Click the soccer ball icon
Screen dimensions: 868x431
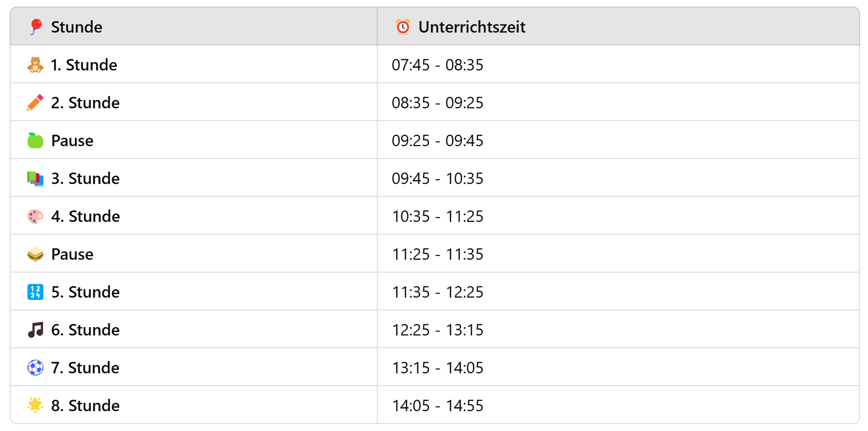tap(35, 368)
